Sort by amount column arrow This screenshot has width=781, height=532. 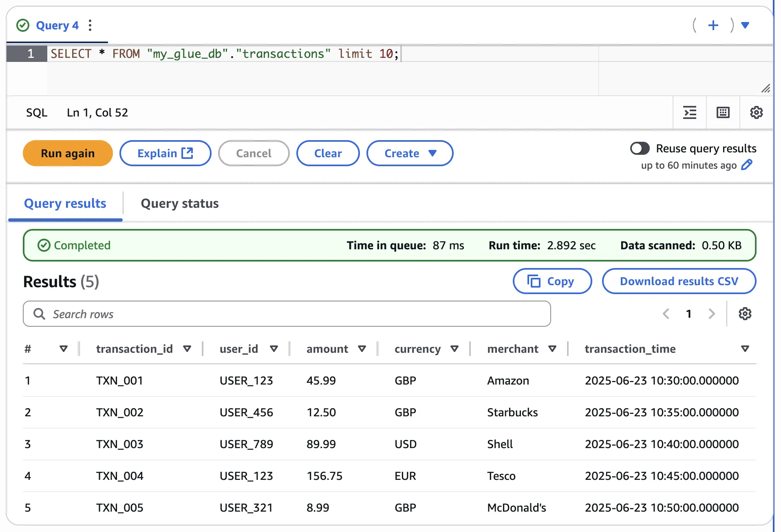(x=362, y=349)
